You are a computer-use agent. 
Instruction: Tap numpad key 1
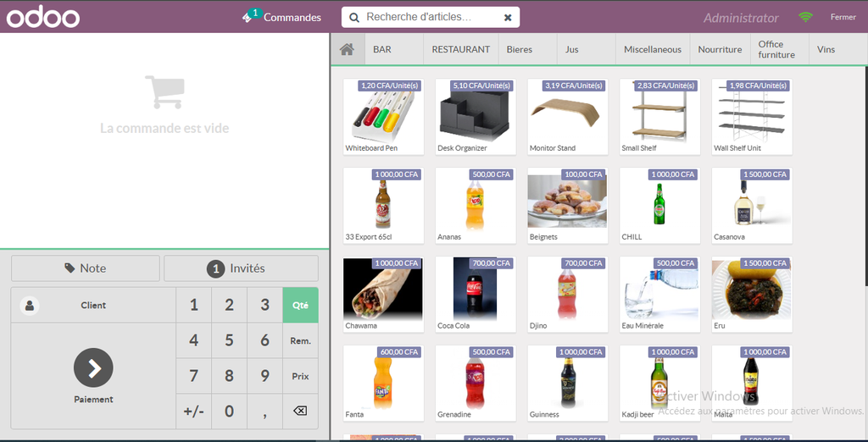194,305
